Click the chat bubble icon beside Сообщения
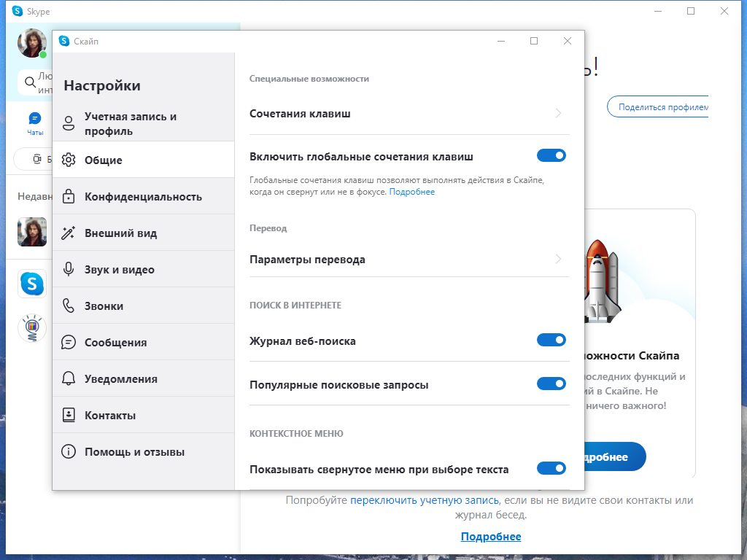 (69, 342)
